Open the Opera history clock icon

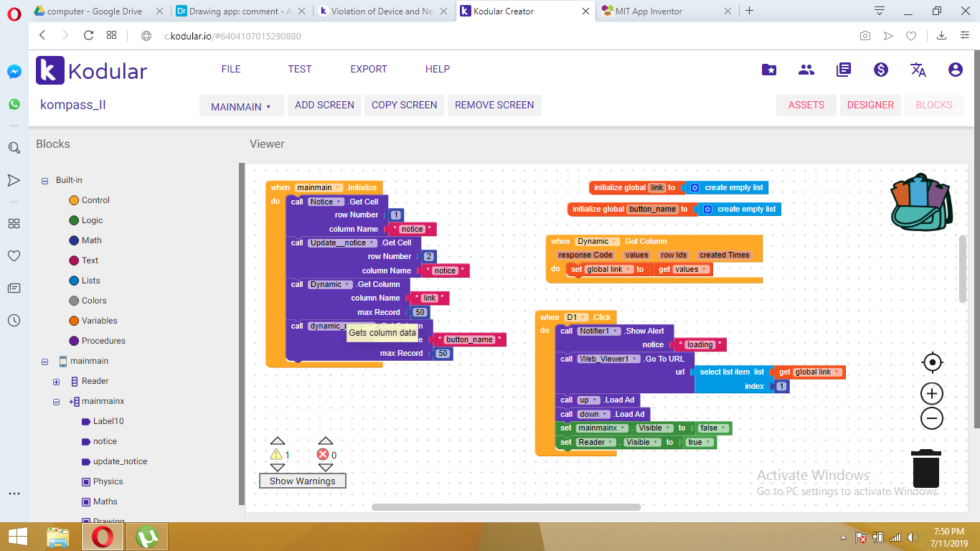tap(14, 321)
